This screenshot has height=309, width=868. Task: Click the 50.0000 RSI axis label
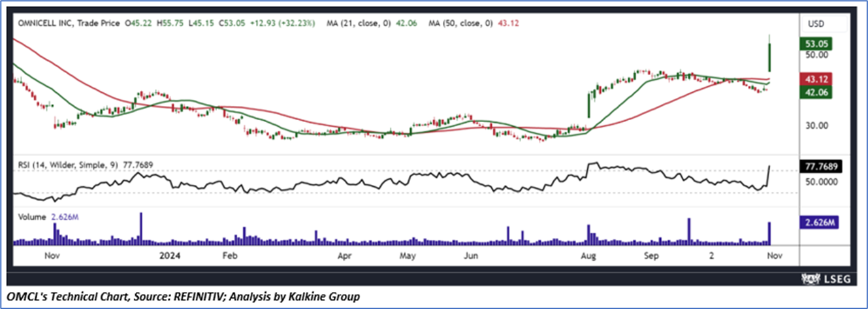(x=821, y=182)
